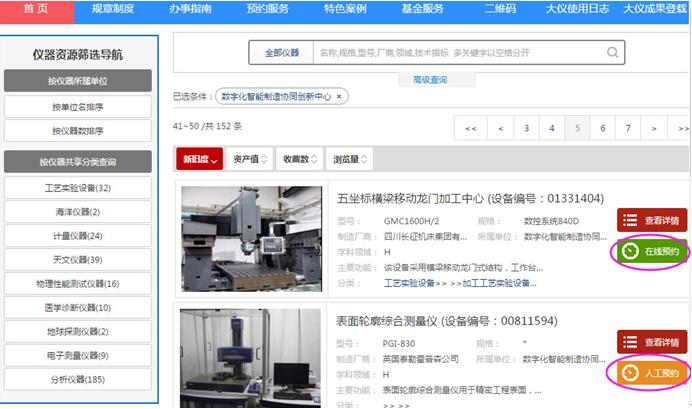This screenshot has width=692, height=409.
Task: Click the 人工预约 orange reservation button
Action: (652, 373)
